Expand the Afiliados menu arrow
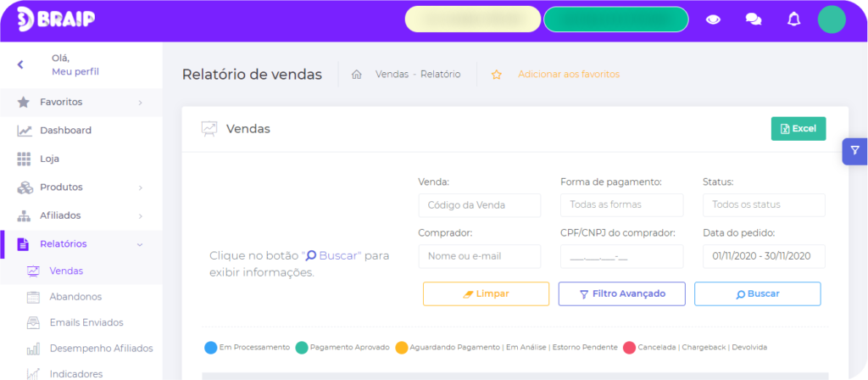The height and width of the screenshot is (380, 868). 140,215
